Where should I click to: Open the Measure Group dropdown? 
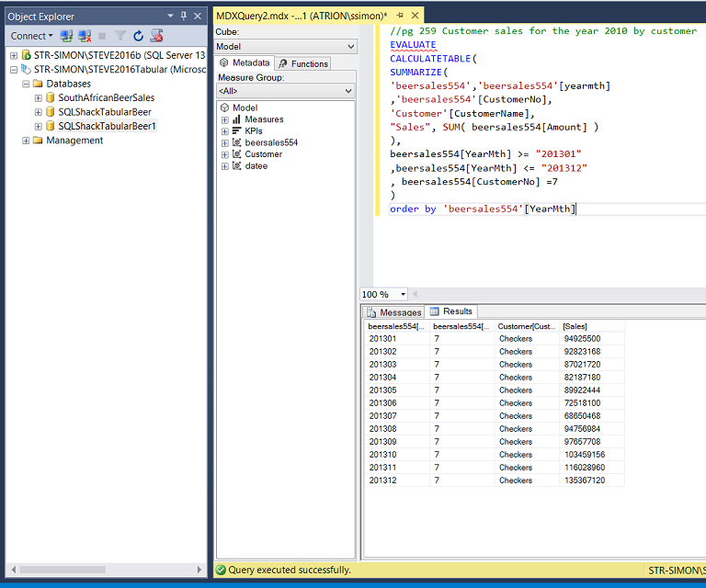click(349, 91)
